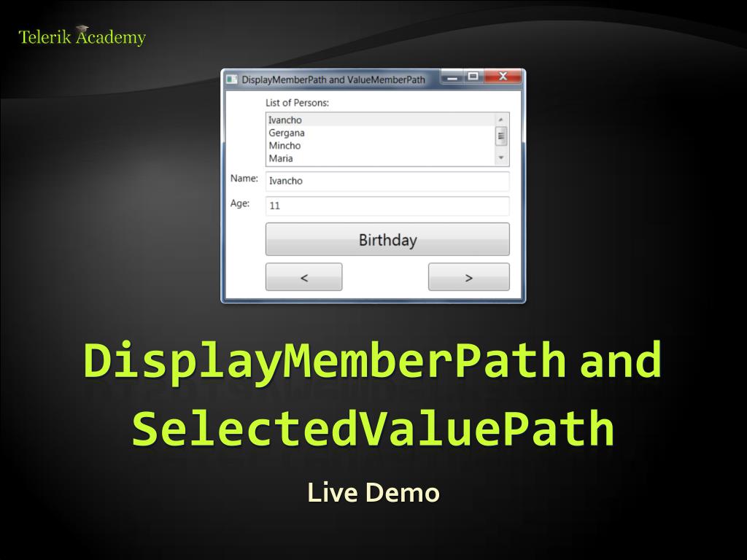Go to previous person with < button
The height and width of the screenshot is (560, 747).
(x=304, y=276)
